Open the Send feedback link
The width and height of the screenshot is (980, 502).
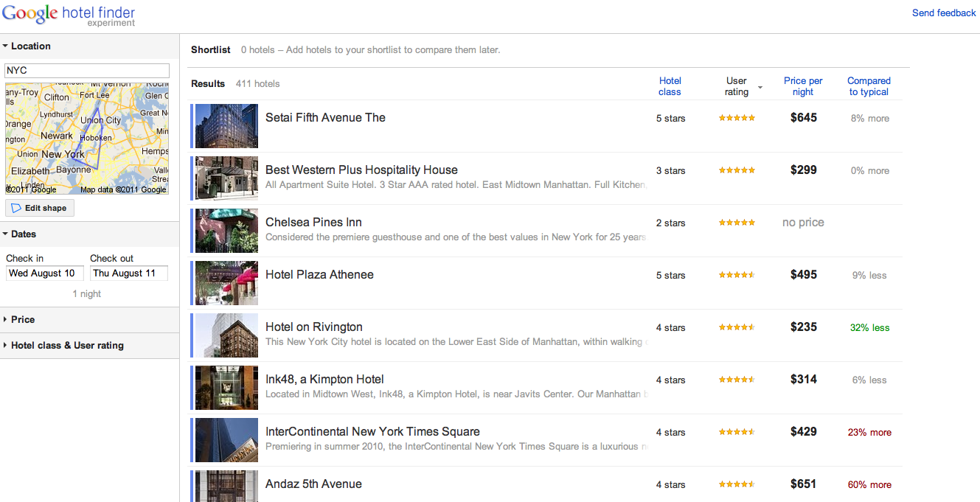[944, 13]
